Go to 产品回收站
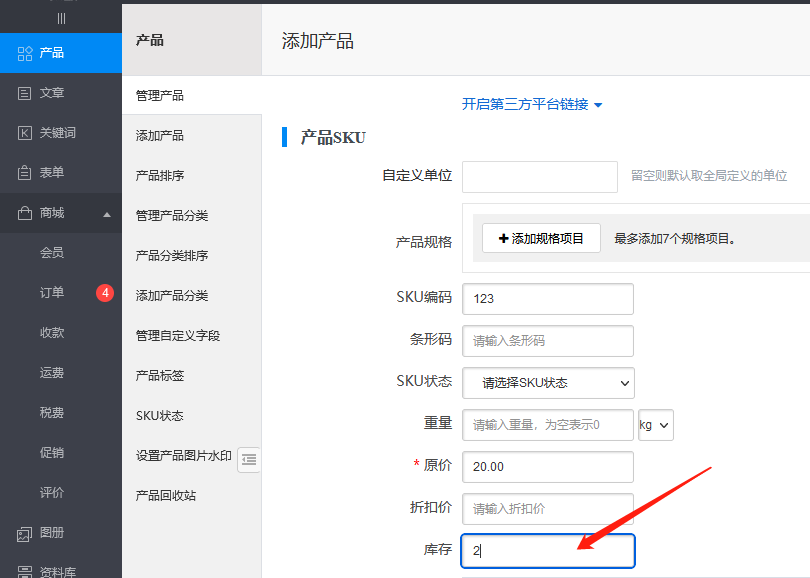Image resolution: width=810 pixels, height=578 pixels. pos(166,495)
